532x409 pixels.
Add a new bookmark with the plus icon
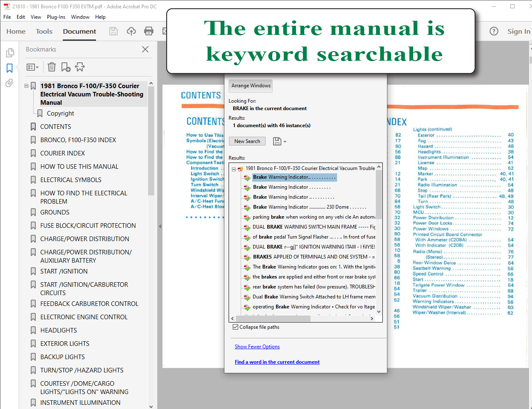pyautogui.click(x=66, y=67)
